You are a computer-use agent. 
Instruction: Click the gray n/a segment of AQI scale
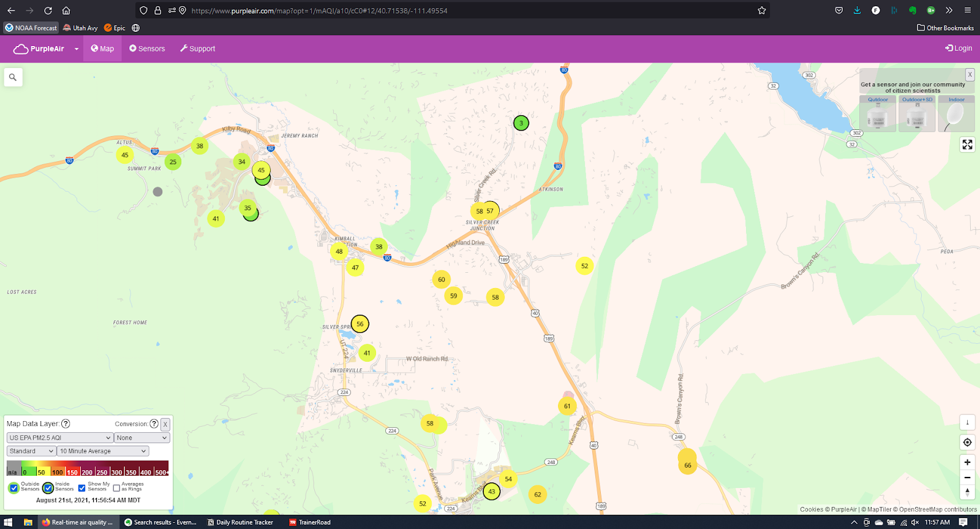click(x=13, y=468)
